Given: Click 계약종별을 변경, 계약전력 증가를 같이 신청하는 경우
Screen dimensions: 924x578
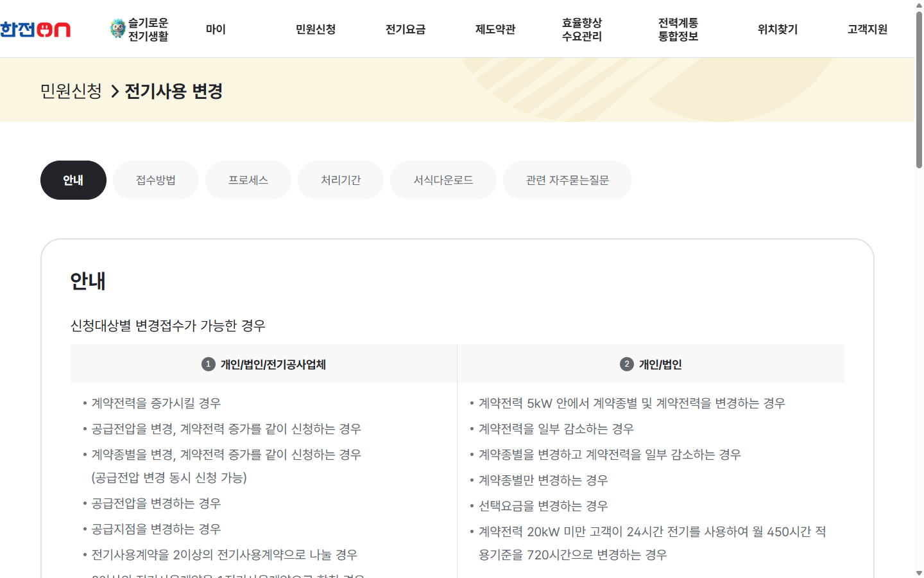Looking at the screenshot, I should coord(227,455).
